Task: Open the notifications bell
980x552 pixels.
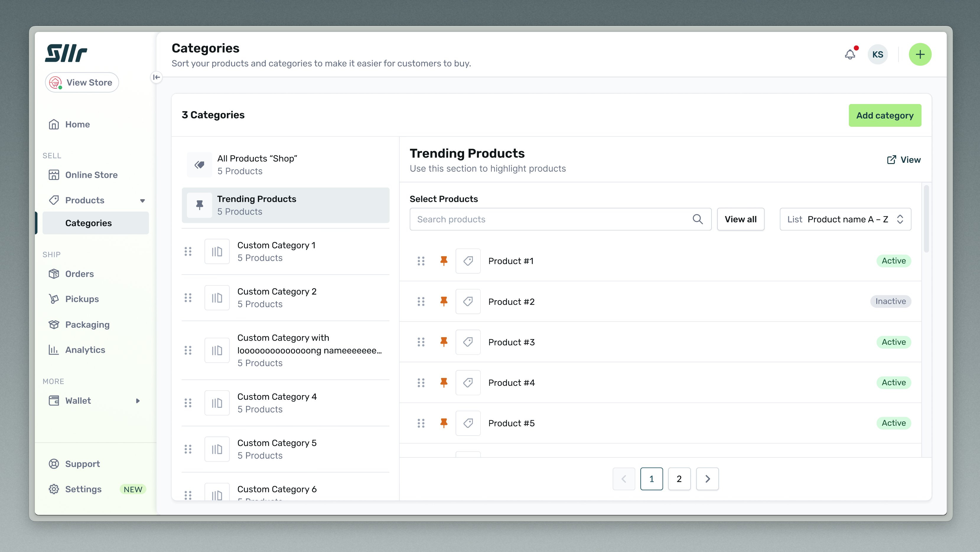Action: [x=850, y=54]
